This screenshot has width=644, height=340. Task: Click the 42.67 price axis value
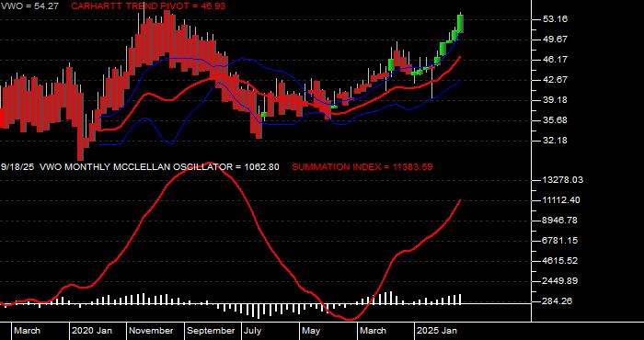click(555, 80)
